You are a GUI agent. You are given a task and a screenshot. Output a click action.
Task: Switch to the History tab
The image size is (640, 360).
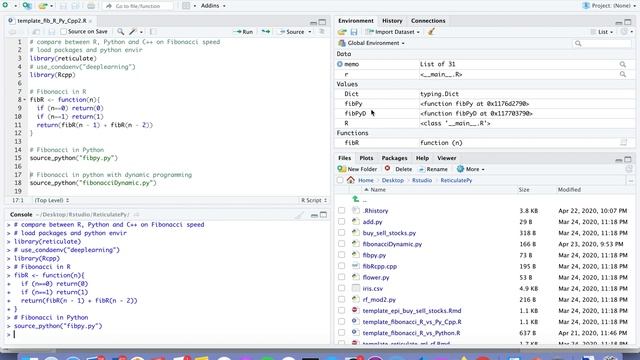tap(392, 20)
